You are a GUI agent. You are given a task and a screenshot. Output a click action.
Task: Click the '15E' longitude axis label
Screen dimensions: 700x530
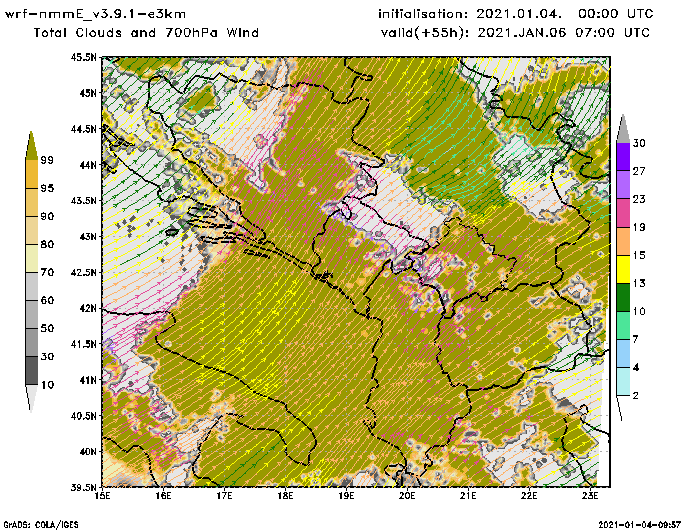pos(103,496)
